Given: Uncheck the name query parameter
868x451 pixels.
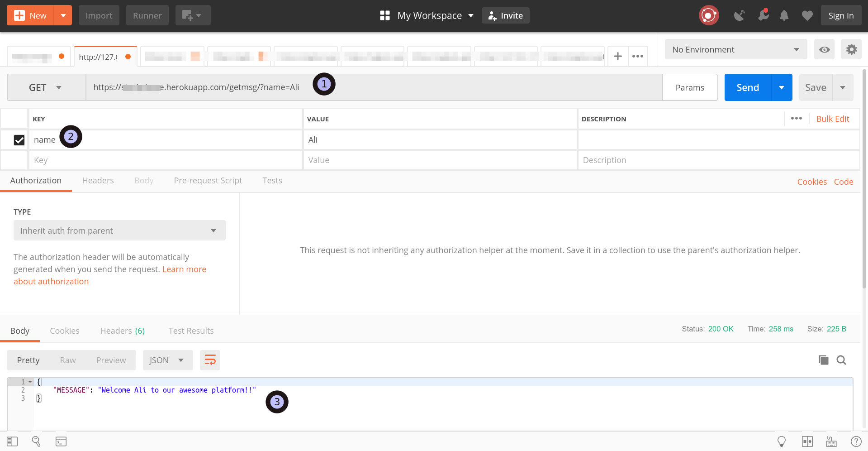Looking at the screenshot, I should [19, 140].
